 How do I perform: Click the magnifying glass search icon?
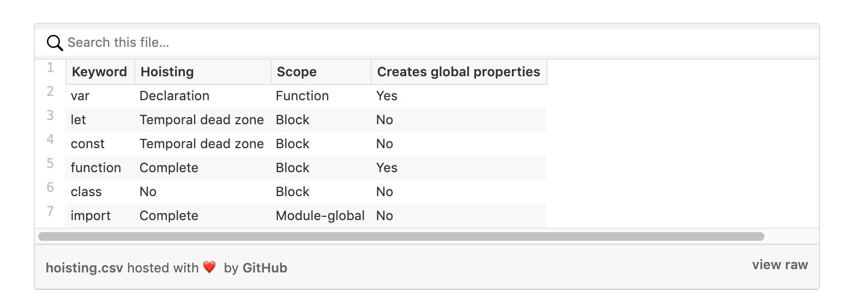point(55,42)
